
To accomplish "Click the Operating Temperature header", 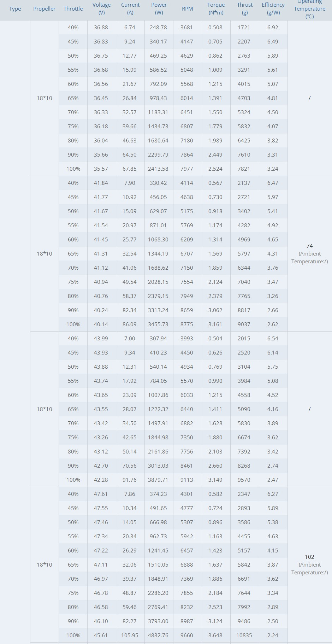I will pos(310,9).
